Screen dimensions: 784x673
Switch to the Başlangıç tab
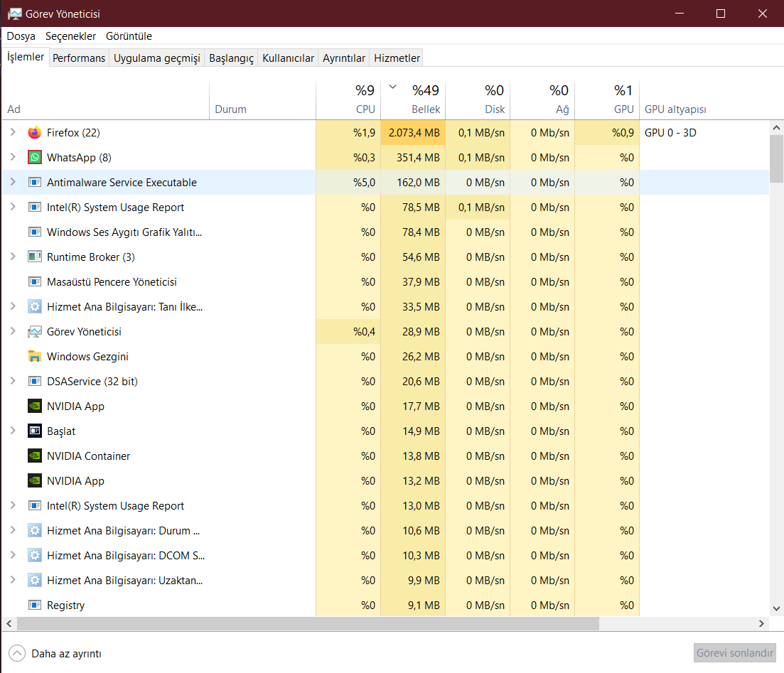pos(231,58)
